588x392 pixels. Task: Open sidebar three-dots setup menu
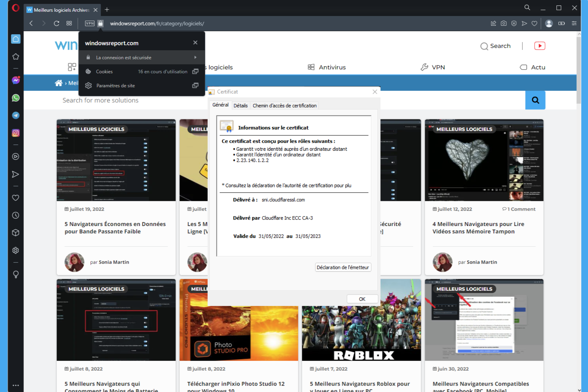pos(16,385)
